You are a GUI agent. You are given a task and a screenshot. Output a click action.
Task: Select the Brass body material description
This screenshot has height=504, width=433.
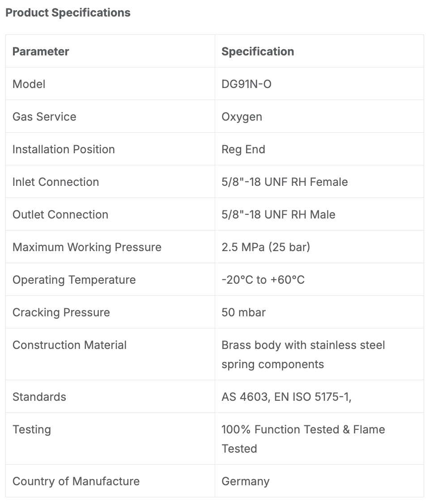pos(303,354)
